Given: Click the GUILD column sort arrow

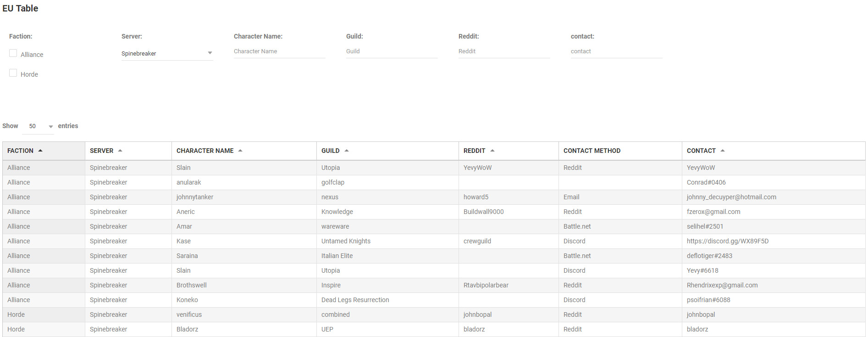Looking at the screenshot, I should tap(347, 151).
